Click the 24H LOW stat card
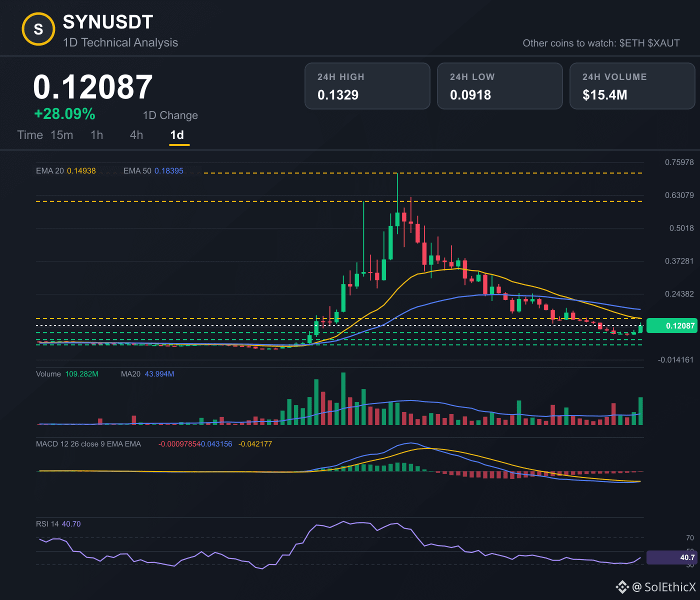The width and height of the screenshot is (700, 600). (x=500, y=86)
